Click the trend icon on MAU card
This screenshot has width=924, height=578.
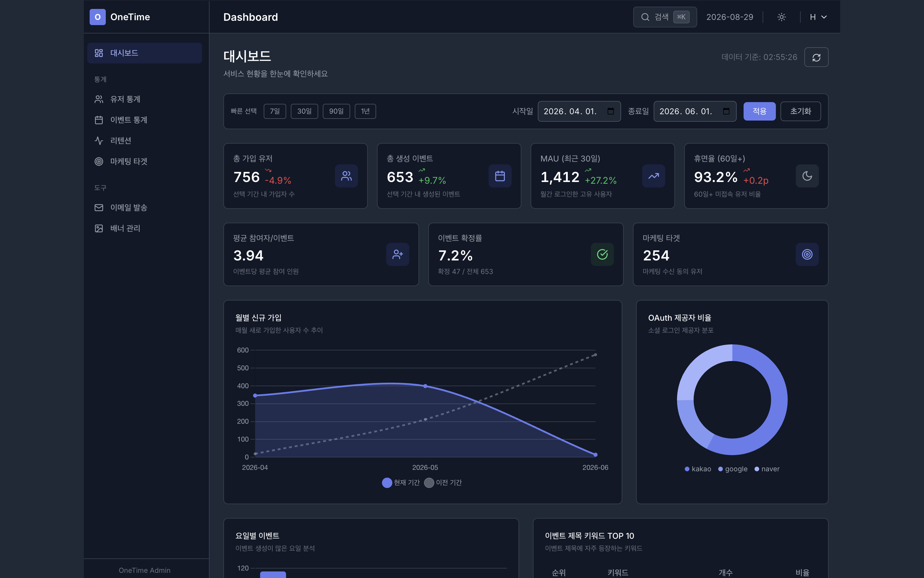(654, 176)
